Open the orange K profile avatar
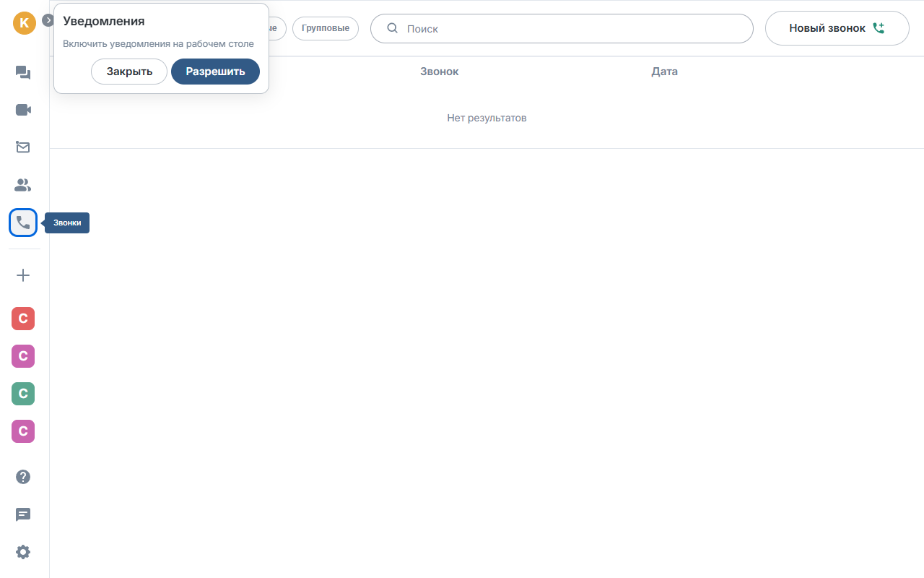The image size is (924, 578). pyautogui.click(x=25, y=23)
